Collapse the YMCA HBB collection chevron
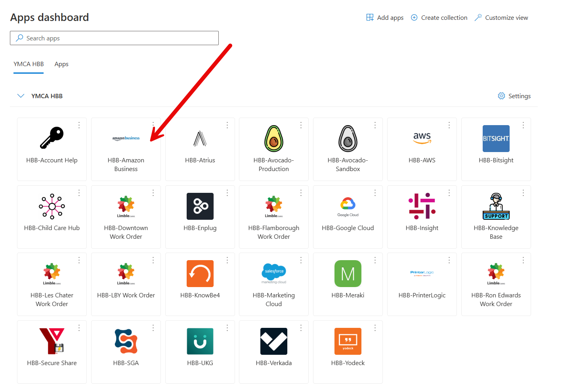 21,96
